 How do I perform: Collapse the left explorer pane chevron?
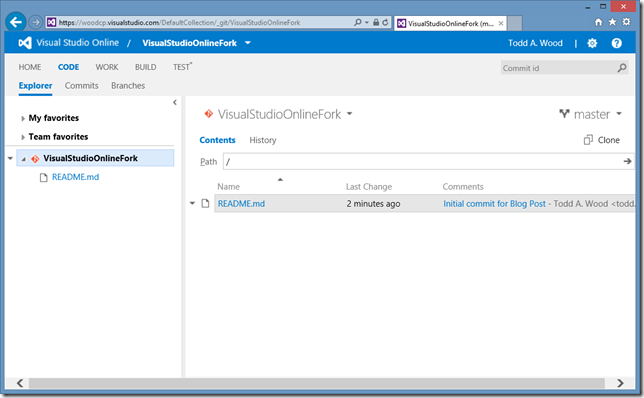click(175, 102)
